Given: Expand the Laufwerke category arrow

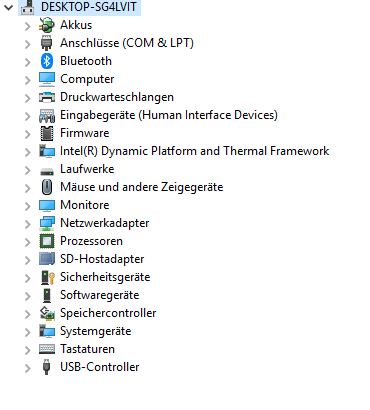Looking at the screenshot, I should tap(28, 170).
